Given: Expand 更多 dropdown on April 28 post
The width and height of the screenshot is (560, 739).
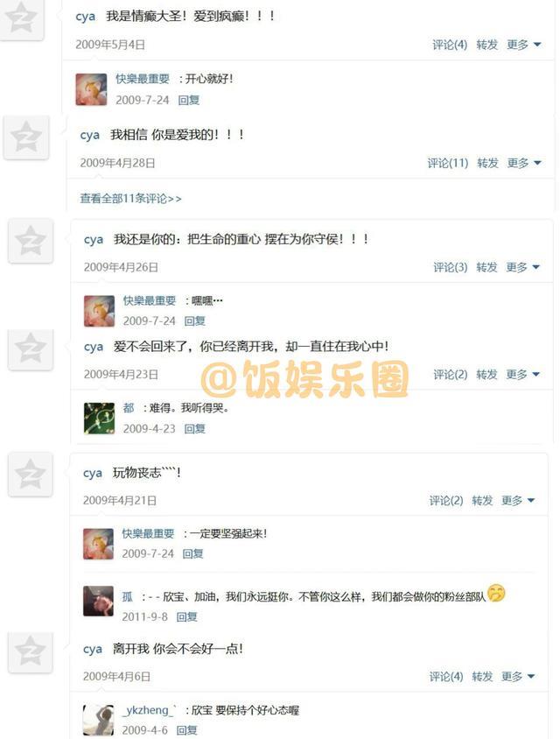Looking at the screenshot, I should click(524, 163).
